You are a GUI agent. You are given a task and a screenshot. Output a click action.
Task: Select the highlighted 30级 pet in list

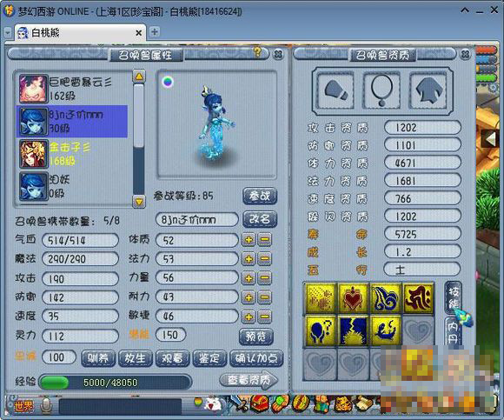click(x=72, y=121)
